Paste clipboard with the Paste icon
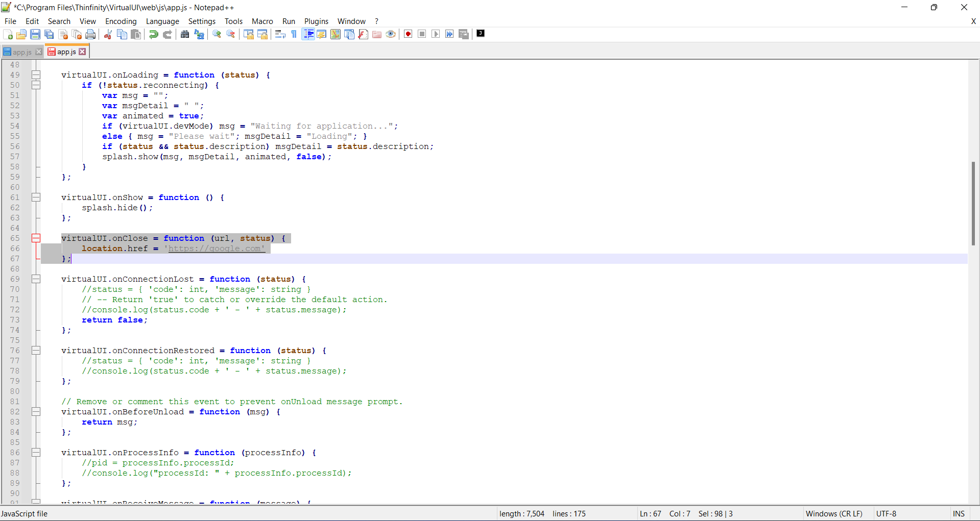Screen dimensions: 980x521 136,34
